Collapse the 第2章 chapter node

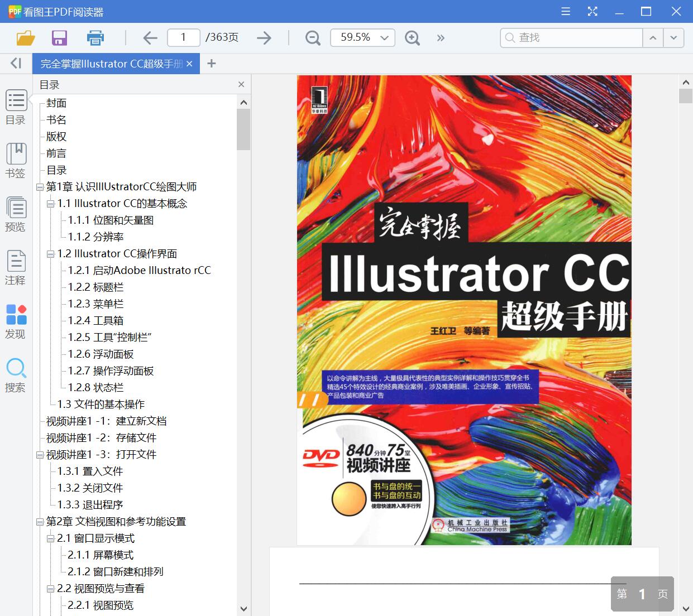[x=40, y=522]
